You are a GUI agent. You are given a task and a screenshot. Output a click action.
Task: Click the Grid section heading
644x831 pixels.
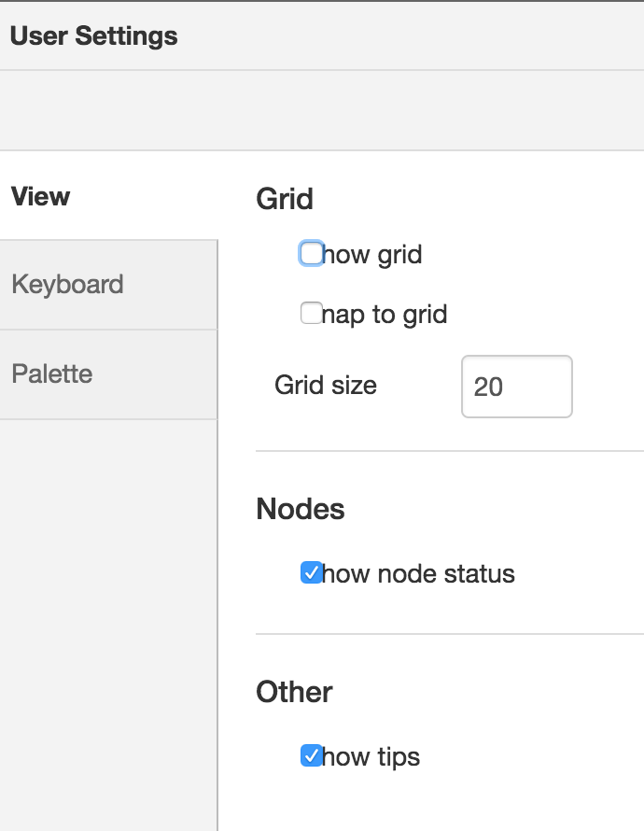(285, 199)
